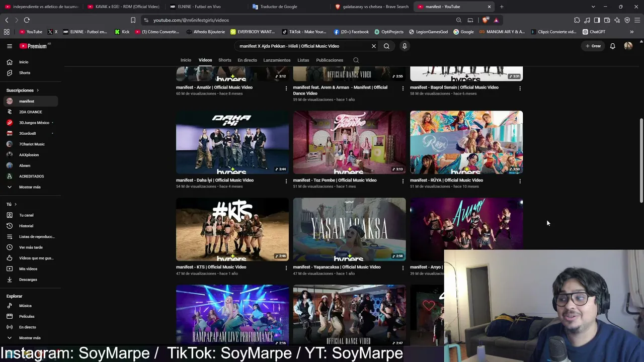Open the ChatGPT bookmark

coord(594,32)
